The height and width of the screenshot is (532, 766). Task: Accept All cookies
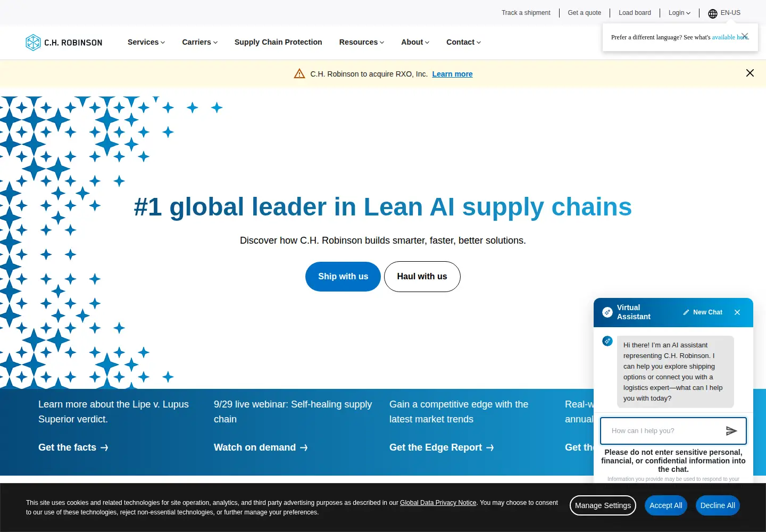[x=666, y=505]
